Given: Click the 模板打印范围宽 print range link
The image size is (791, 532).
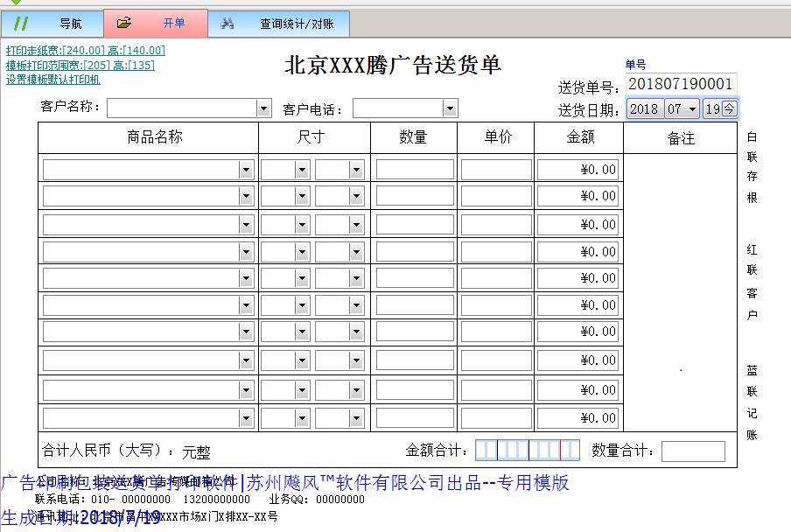Looking at the screenshot, I should pyautogui.click(x=80, y=65).
